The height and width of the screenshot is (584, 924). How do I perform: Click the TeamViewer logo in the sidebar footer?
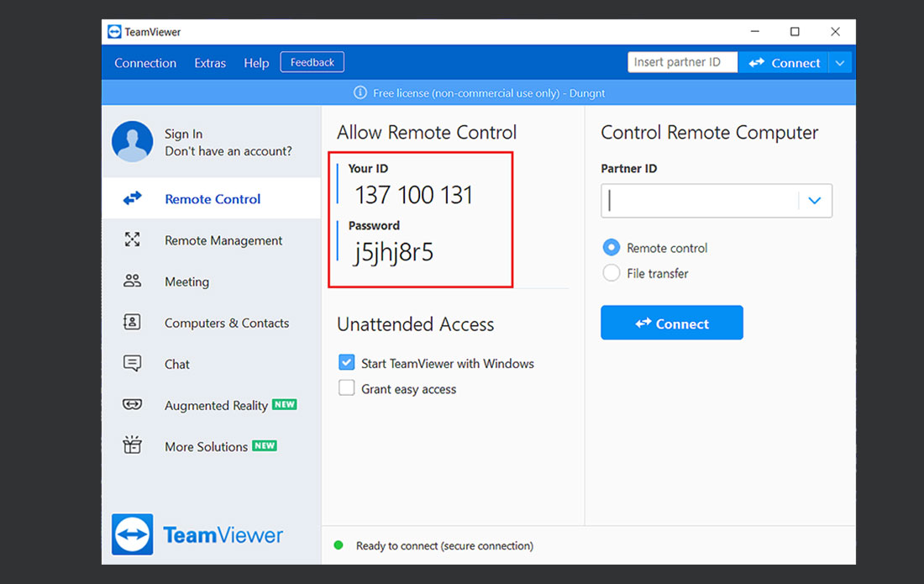point(197,534)
